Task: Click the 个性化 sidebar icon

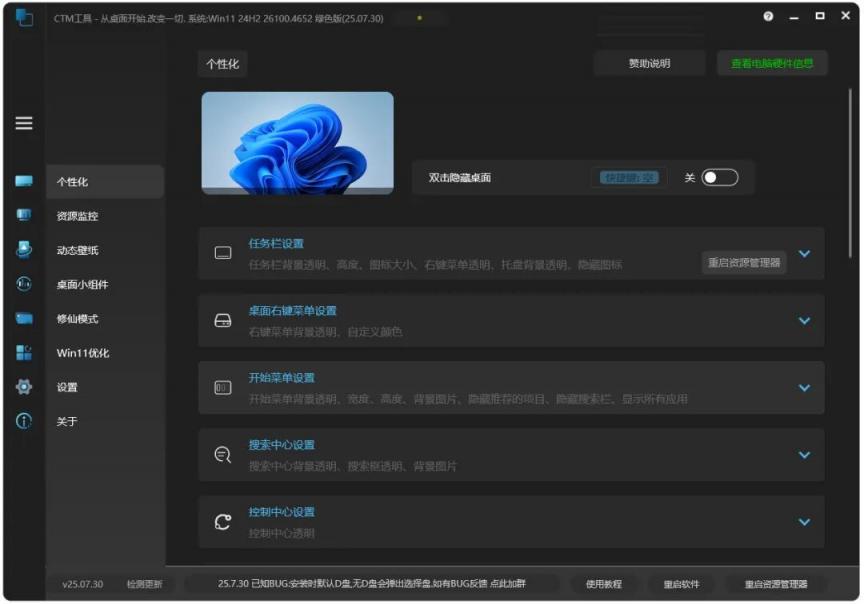Action: click(24, 182)
